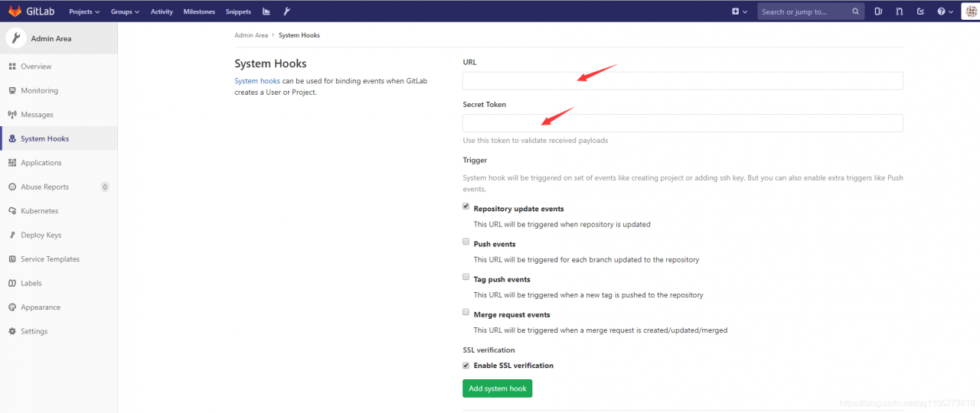Screen dimensions: 980x413
Task: Click the Overview grid icon in sidebar
Action: click(12, 67)
